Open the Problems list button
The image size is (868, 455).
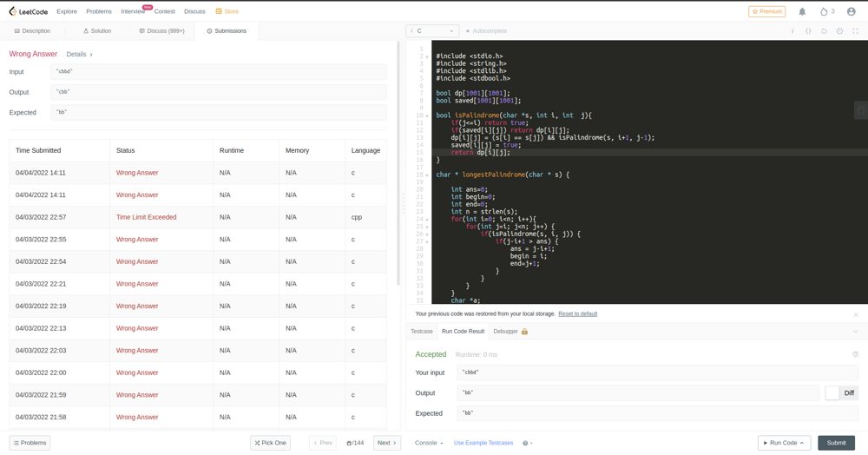pyautogui.click(x=30, y=443)
